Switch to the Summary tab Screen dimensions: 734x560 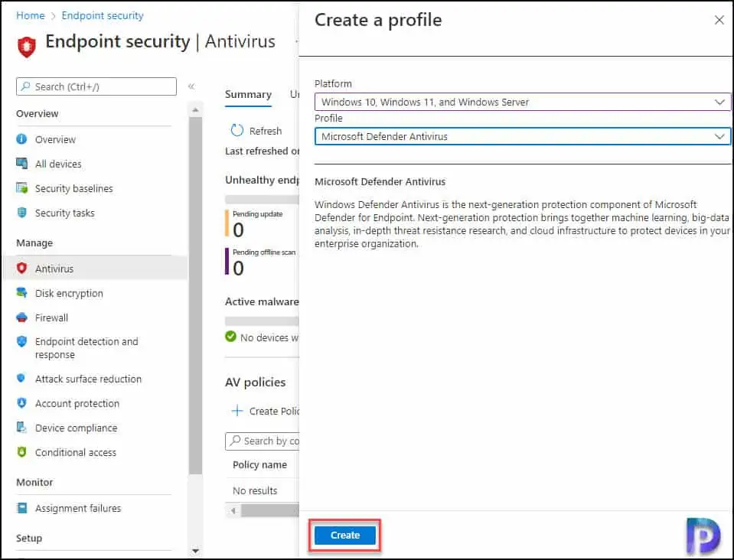248,95
